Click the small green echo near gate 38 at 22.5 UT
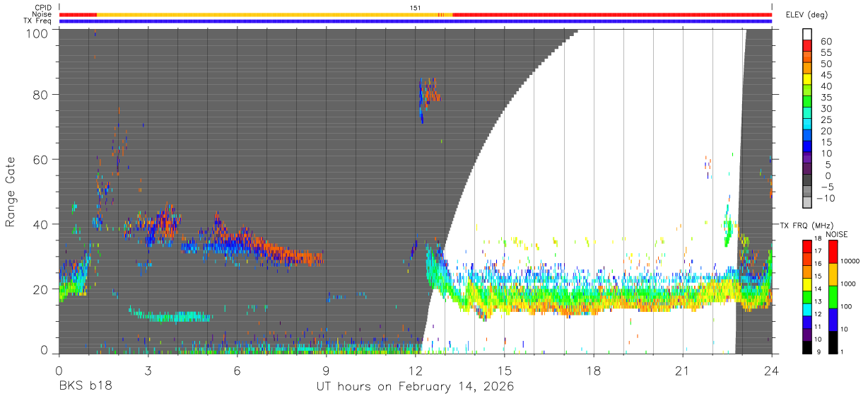 click(728, 226)
